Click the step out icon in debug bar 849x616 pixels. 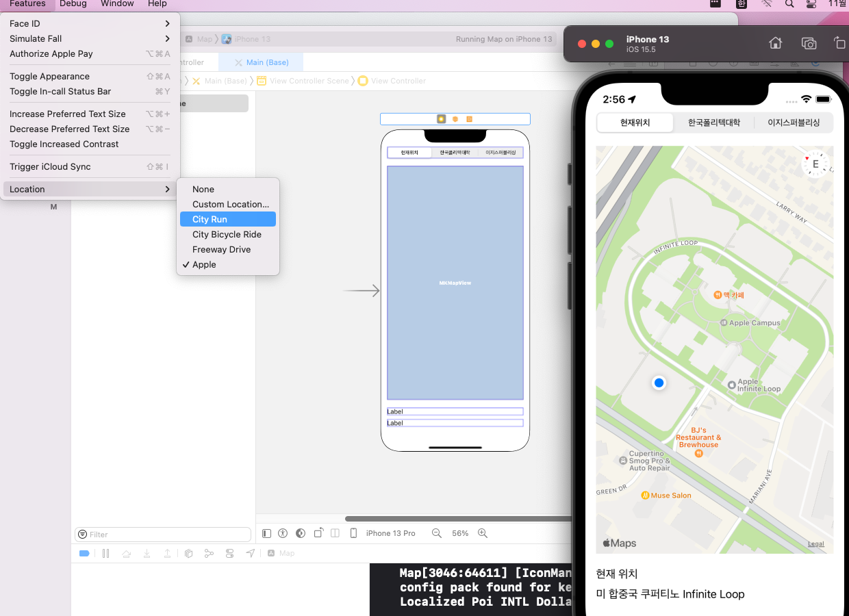pos(167,553)
